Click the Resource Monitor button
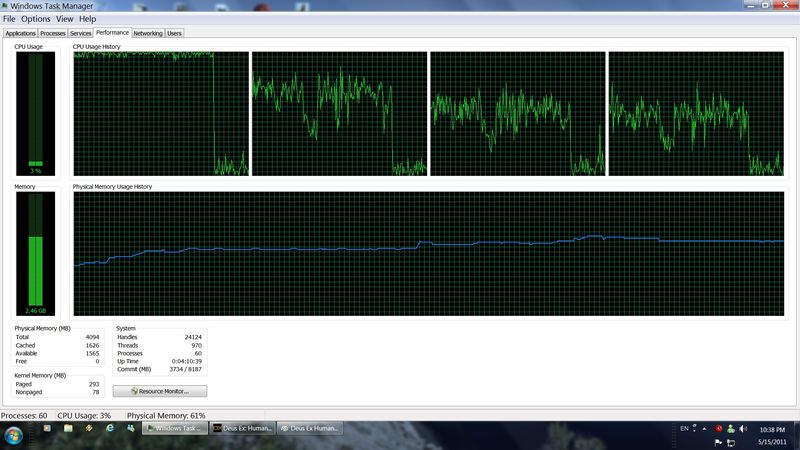Image resolution: width=800 pixels, height=450 pixels. tap(160, 391)
